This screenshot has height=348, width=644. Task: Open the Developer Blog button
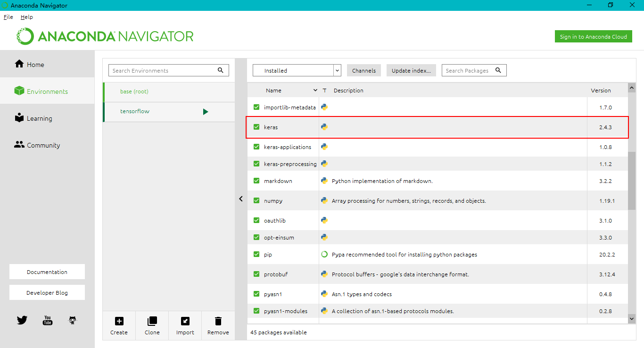click(x=47, y=292)
